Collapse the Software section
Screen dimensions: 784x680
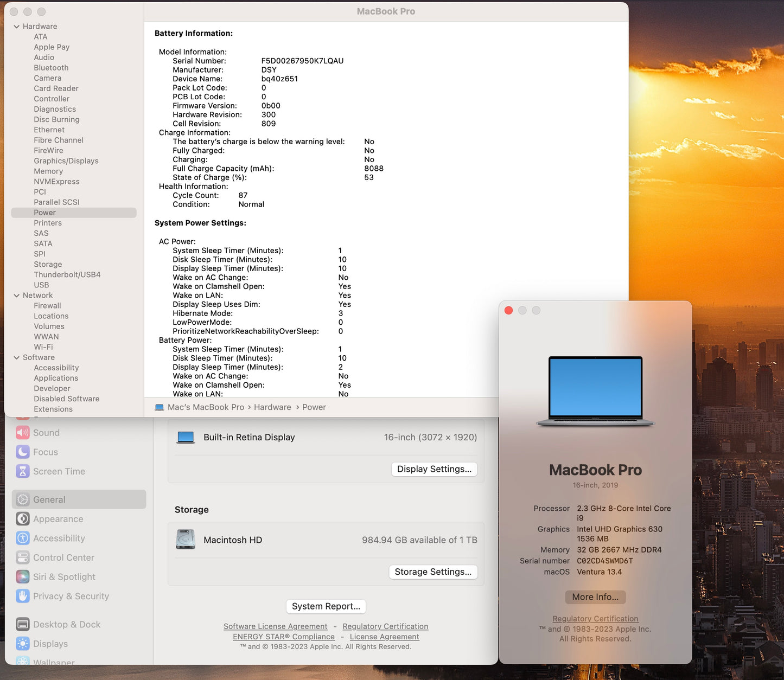pyautogui.click(x=16, y=357)
